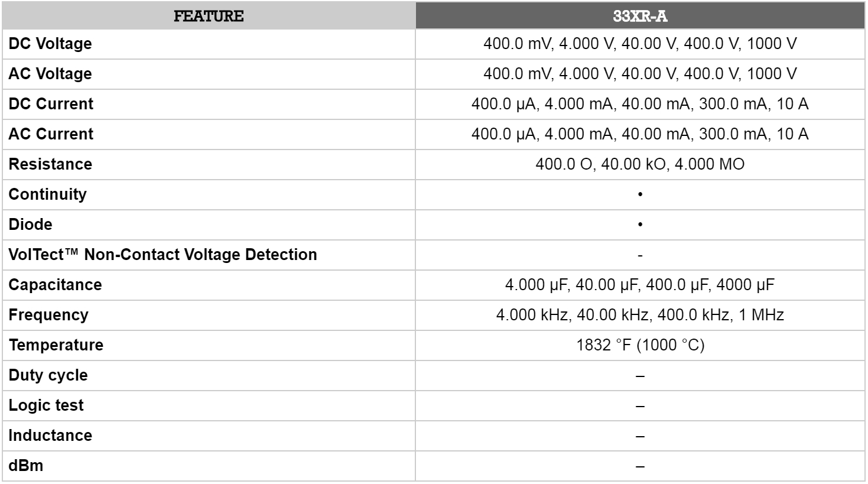Click the Logic test feature label
This screenshot has height=484, width=868.
point(46,405)
